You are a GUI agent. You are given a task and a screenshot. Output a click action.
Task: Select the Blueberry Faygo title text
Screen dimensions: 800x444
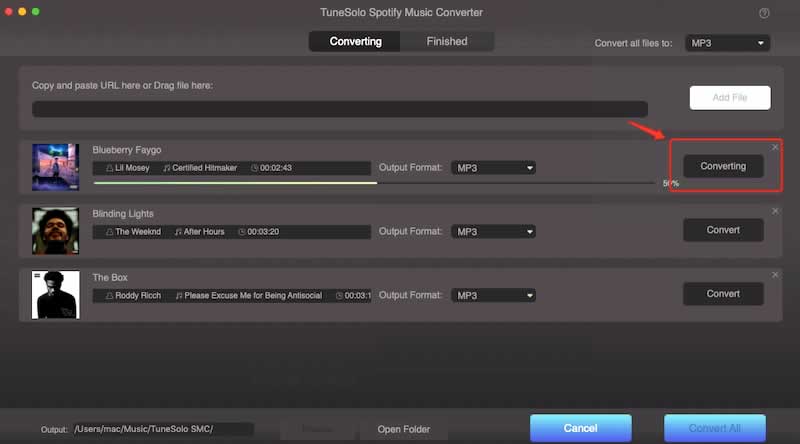click(x=127, y=150)
